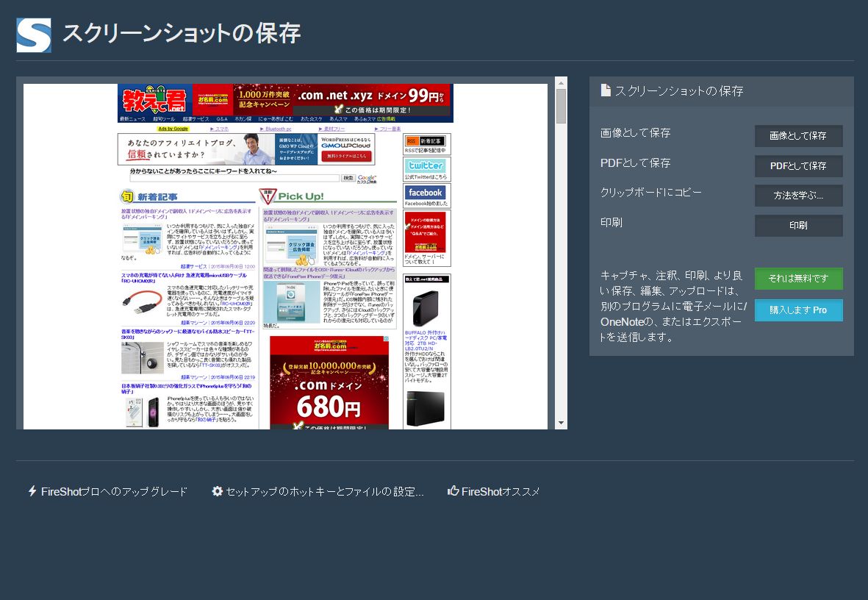Click the クリップボードにコピー label
868x600 pixels.
pos(651,192)
